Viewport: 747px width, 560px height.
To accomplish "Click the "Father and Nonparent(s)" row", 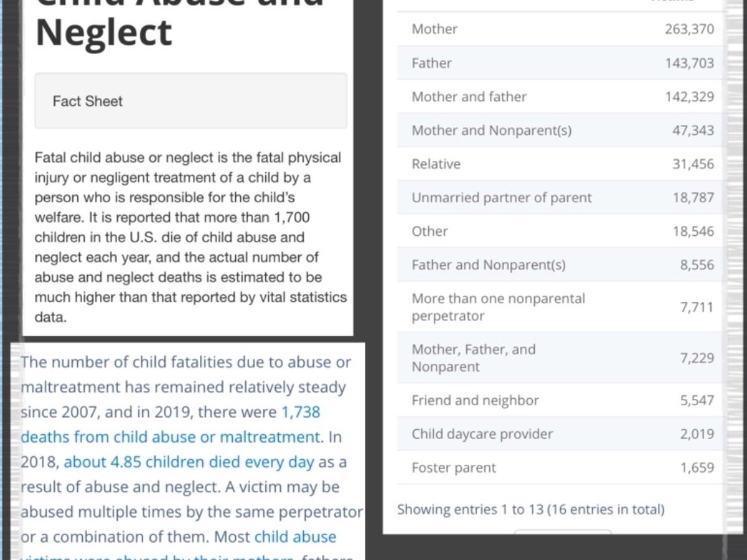I will tap(559, 264).
